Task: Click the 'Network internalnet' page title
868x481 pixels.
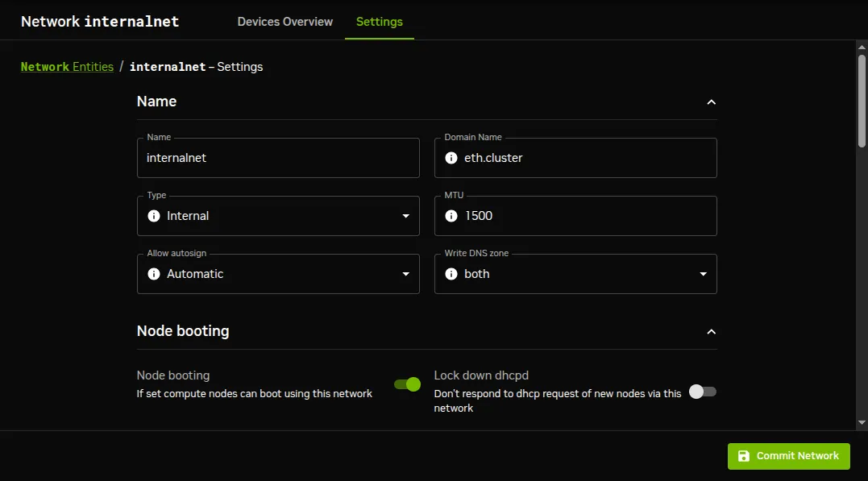Action: 100,22
